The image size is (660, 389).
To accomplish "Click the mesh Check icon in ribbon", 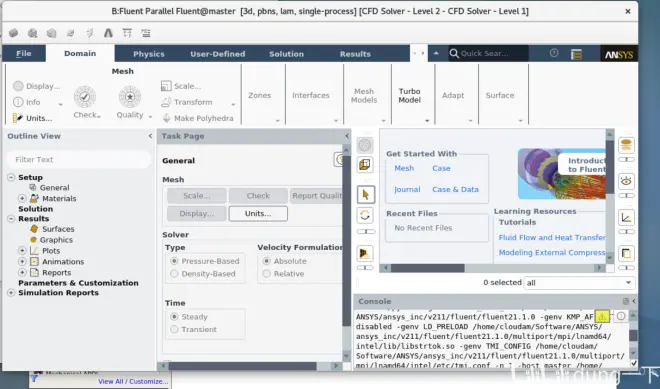I will (x=85, y=97).
